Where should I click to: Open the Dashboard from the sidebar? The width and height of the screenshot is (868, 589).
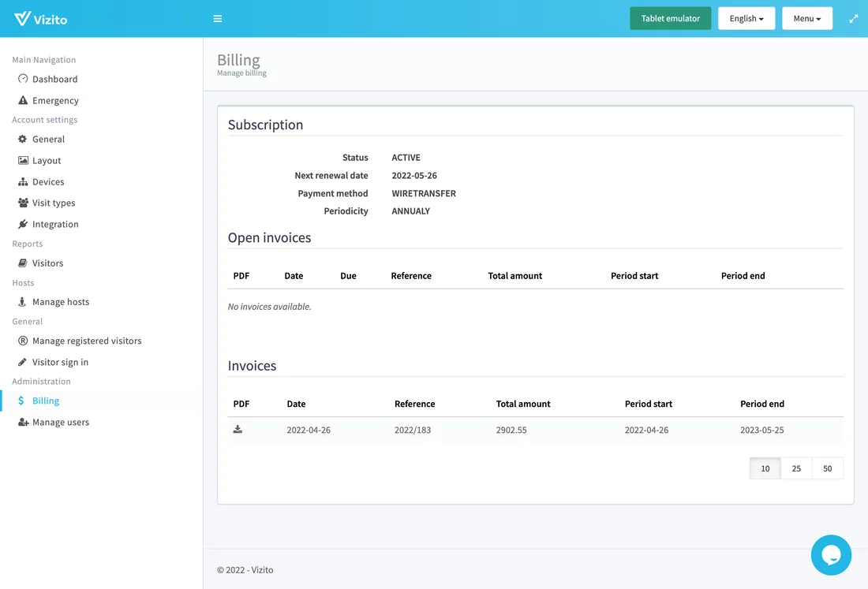tap(54, 79)
